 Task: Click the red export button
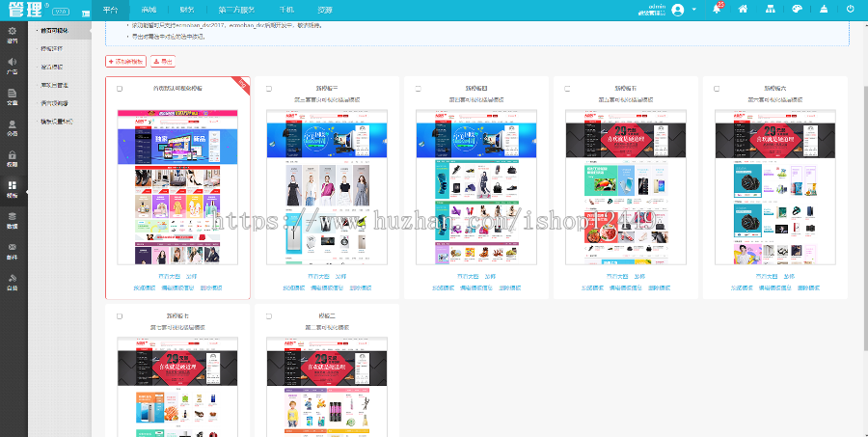click(x=163, y=62)
